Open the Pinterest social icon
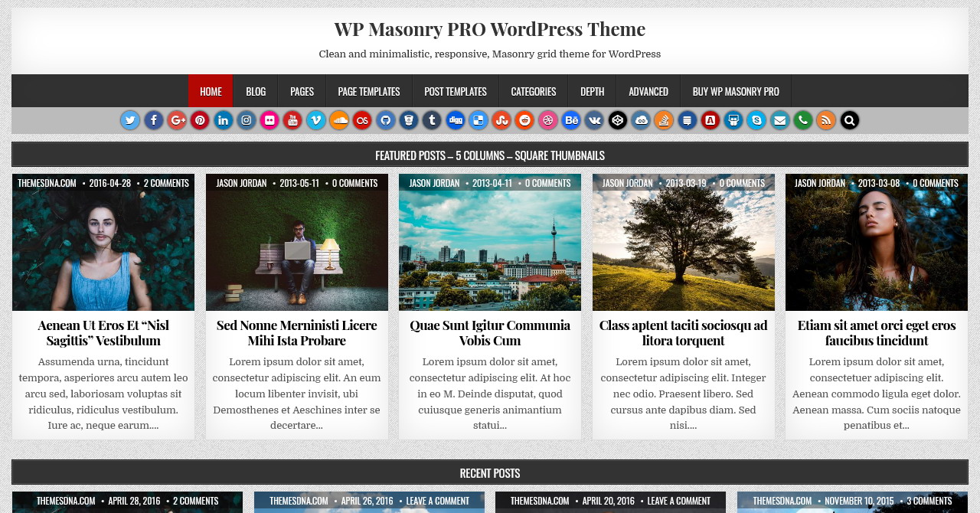Screen dimensions: 980x513 coord(200,120)
